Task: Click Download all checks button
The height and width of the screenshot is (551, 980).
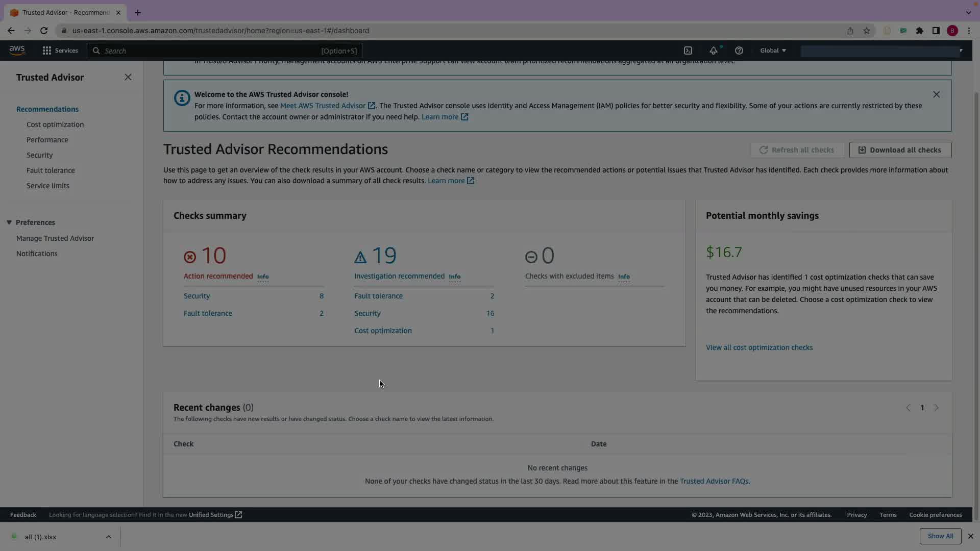Action: click(900, 150)
